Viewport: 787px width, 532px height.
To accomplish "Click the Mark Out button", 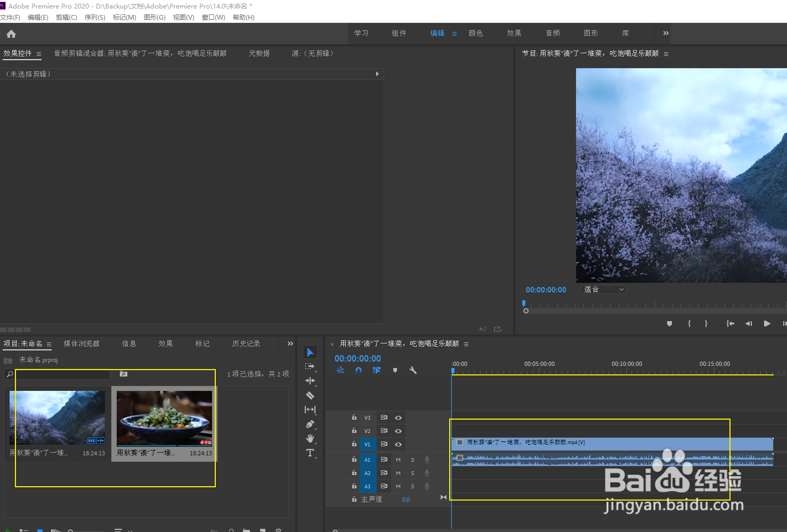I will (706, 323).
